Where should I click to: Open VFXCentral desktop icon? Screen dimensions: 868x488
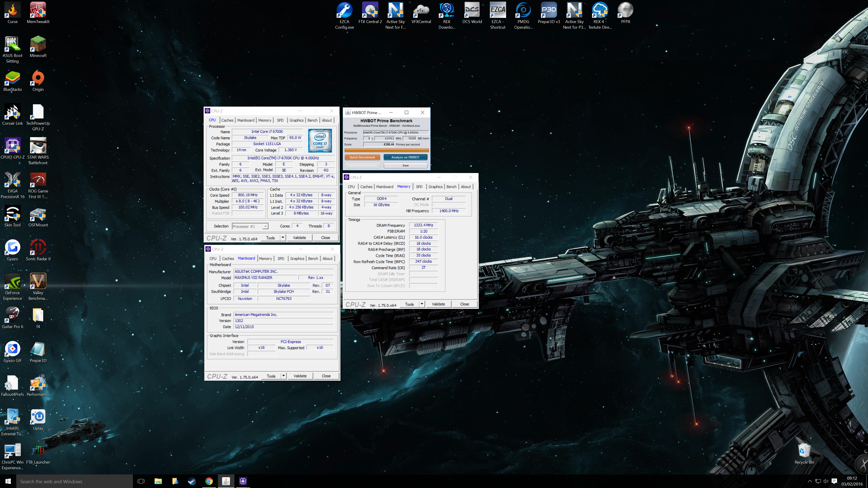point(421,13)
